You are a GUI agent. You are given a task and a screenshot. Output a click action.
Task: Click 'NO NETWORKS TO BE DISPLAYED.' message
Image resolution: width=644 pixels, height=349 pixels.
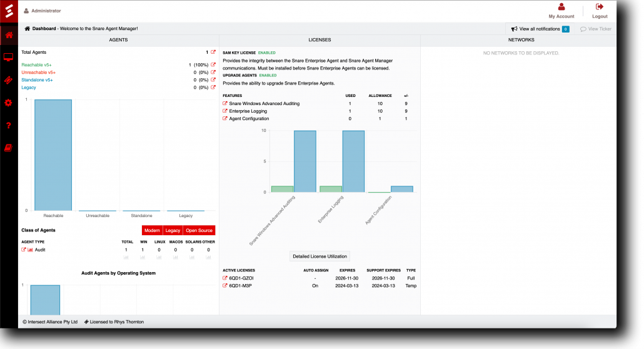pyautogui.click(x=521, y=53)
